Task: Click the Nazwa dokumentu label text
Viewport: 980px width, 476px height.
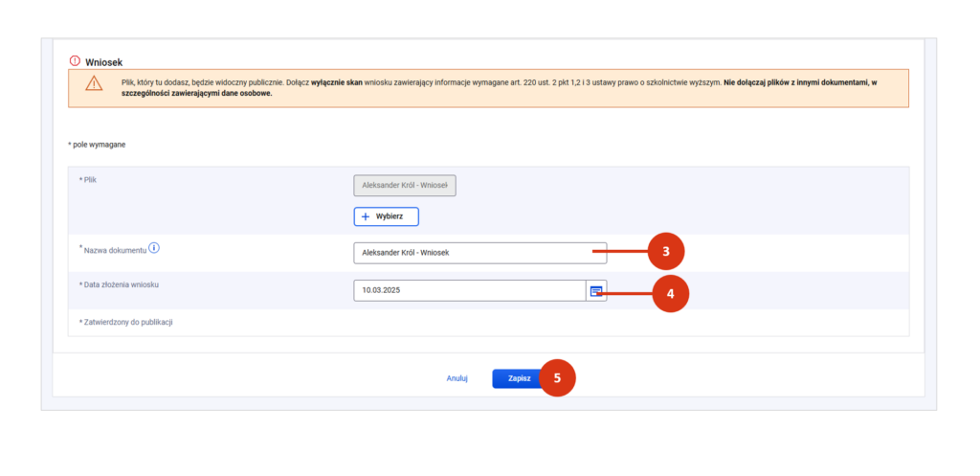Action: pos(115,249)
